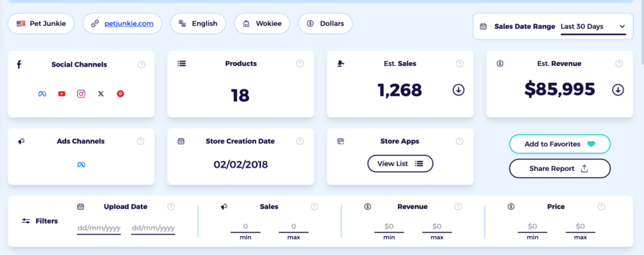644x255 pixels.
Task: Open the X (Twitter) social channel icon
Action: click(101, 94)
